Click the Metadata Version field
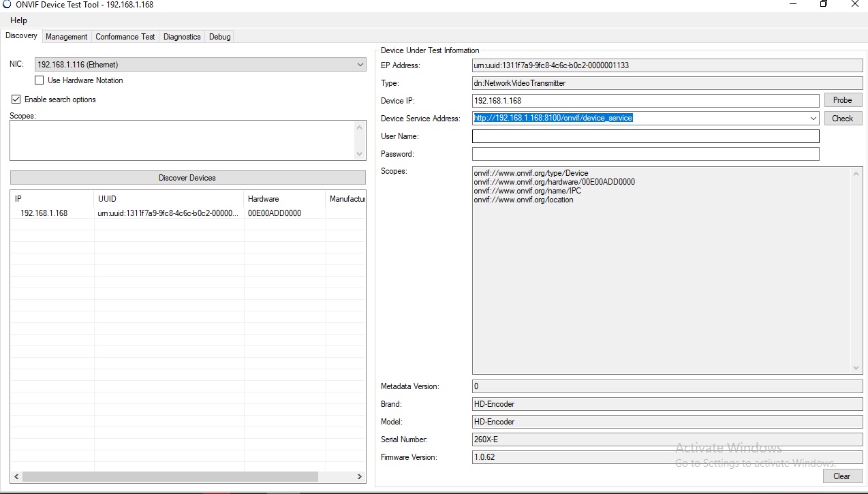The height and width of the screenshot is (494, 868). pyautogui.click(x=667, y=386)
